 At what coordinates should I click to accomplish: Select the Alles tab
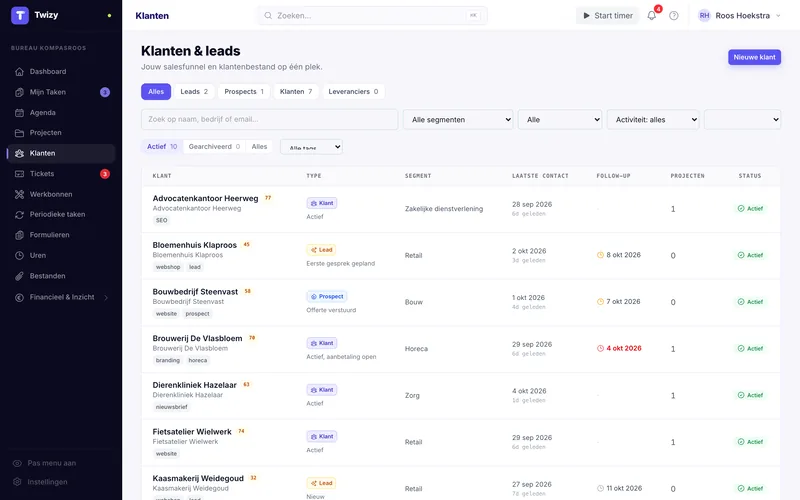pyautogui.click(x=156, y=92)
